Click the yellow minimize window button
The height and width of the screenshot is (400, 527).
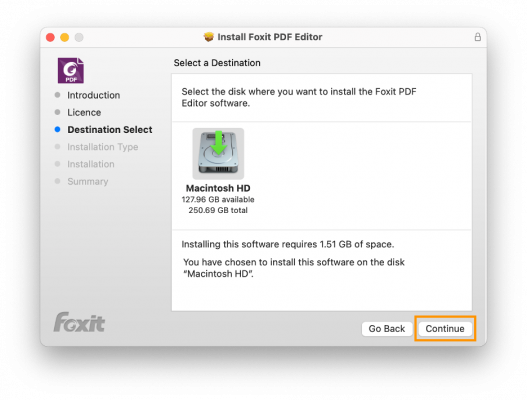65,37
